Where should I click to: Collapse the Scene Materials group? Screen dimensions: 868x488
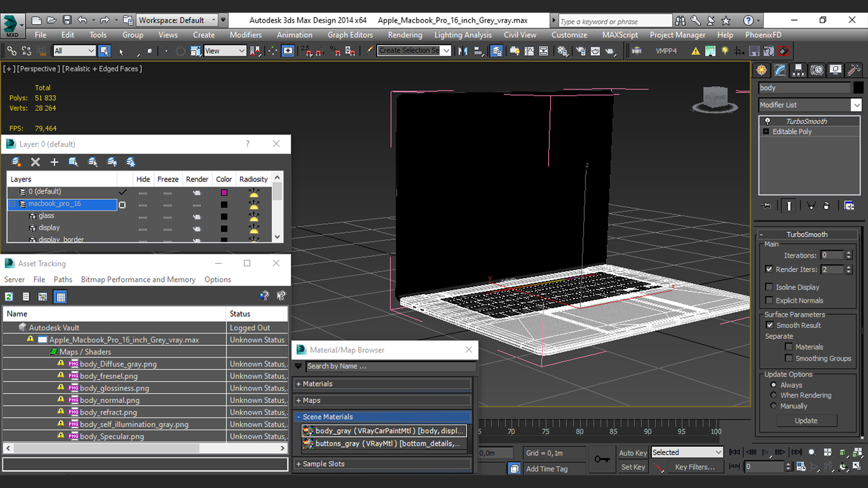[382, 417]
